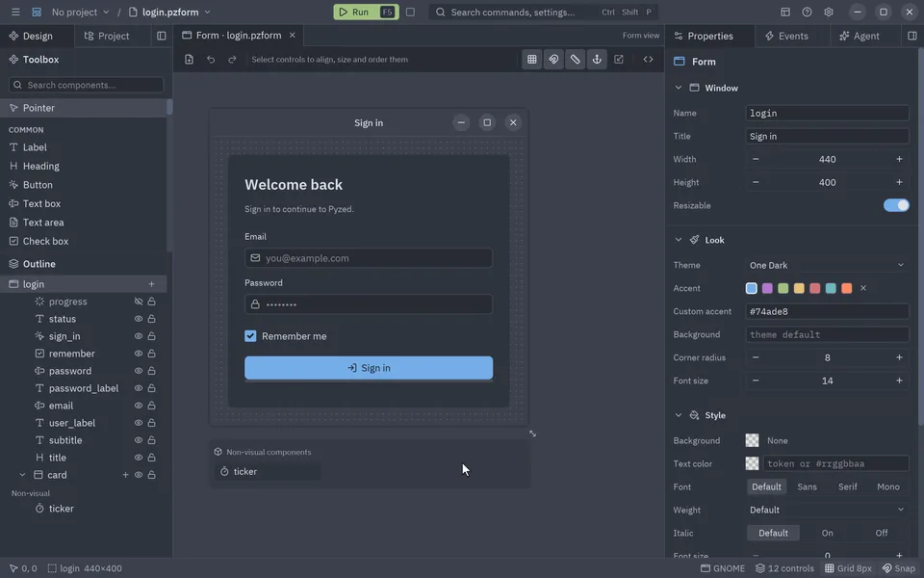The height and width of the screenshot is (578, 924).
Task: Select ticker in the outline tree
Action: click(83, 509)
